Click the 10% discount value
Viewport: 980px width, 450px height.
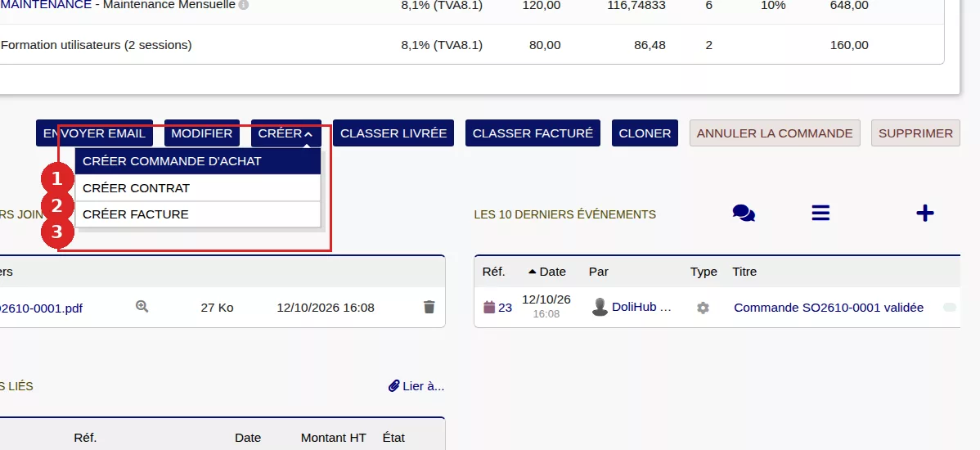[773, 5]
